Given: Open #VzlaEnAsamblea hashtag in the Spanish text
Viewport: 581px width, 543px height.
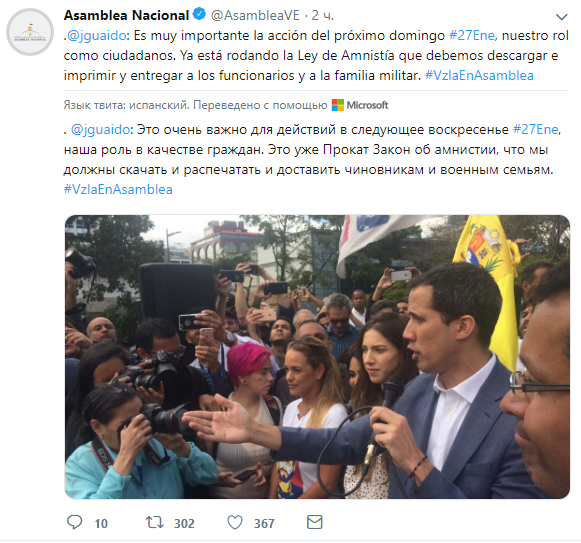Looking at the screenshot, I should [479, 76].
